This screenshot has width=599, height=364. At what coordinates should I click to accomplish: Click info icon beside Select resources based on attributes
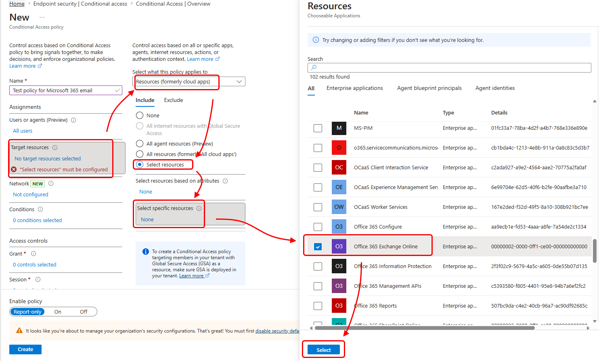pos(225,181)
